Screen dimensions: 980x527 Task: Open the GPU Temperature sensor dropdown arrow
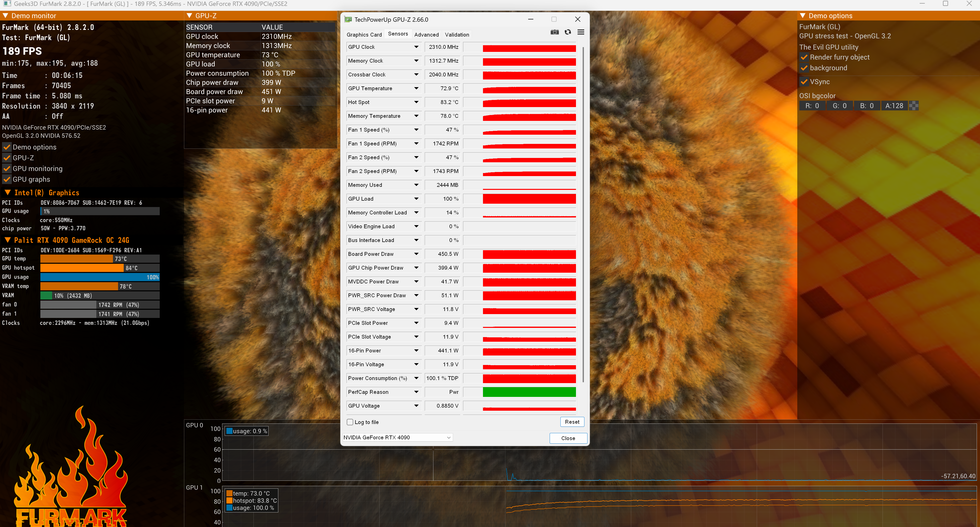(416, 88)
